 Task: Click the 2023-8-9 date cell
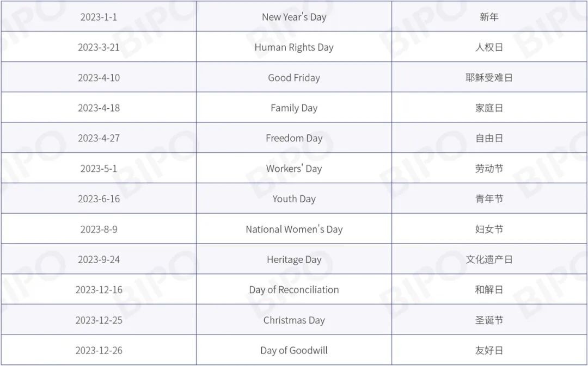tap(99, 229)
